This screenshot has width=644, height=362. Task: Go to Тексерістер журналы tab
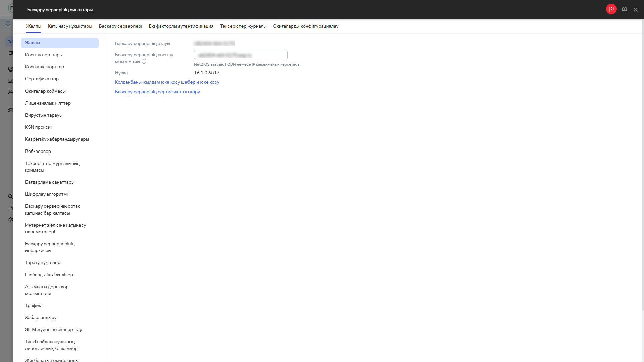tap(243, 26)
